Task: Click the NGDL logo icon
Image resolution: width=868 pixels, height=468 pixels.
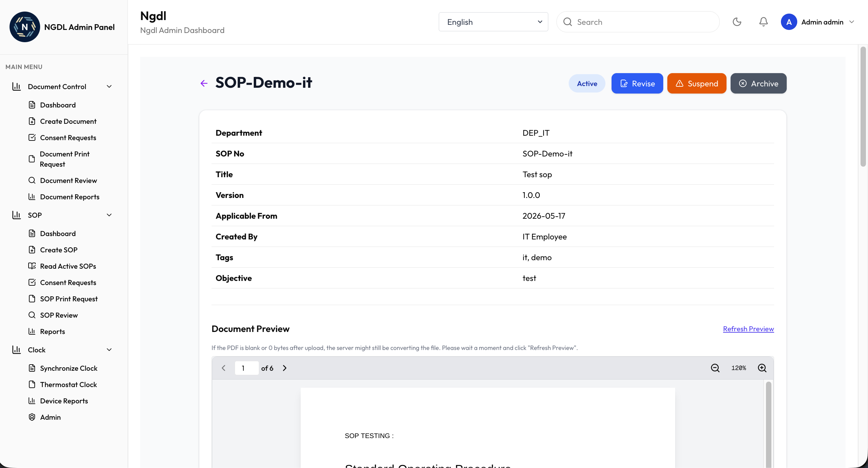Action: [25, 27]
